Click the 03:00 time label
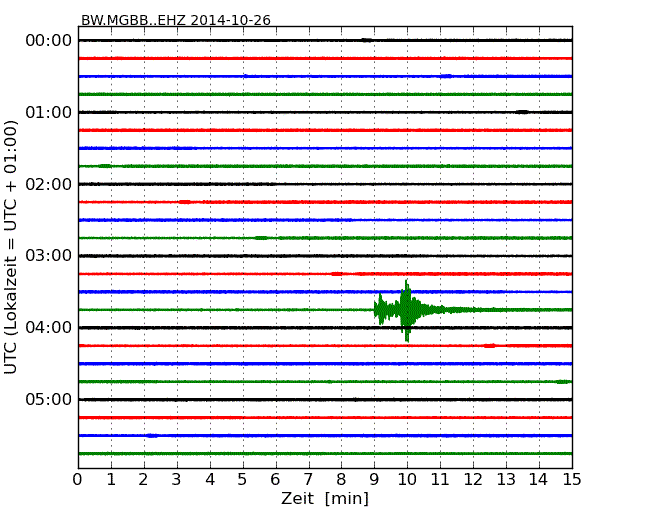This screenshot has width=650, height=520. (x=49, y=256)
